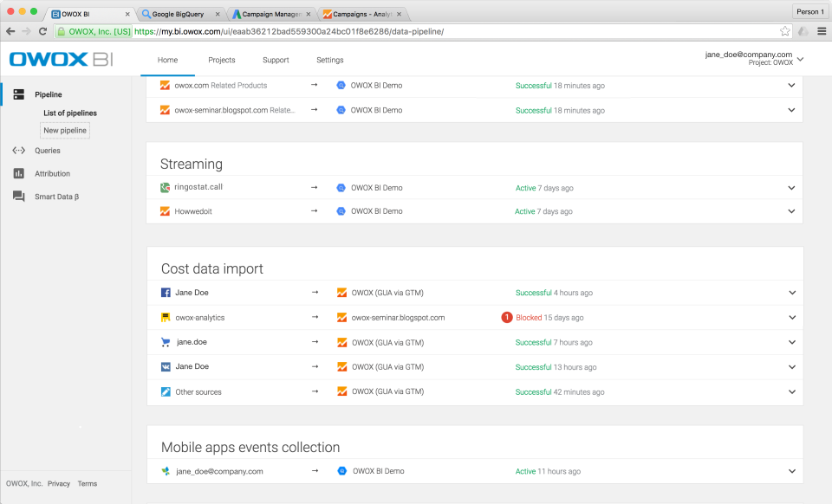Click the Person 1 profile button

[810, 11]
